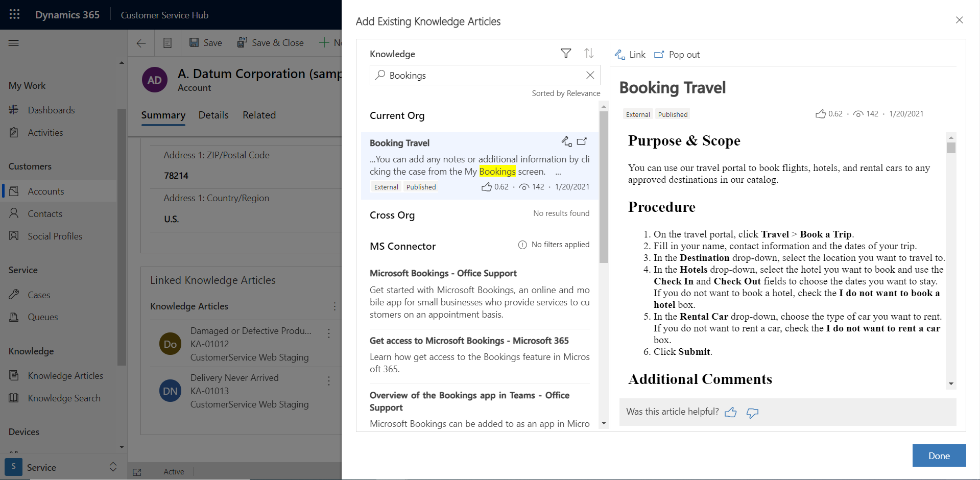Link the Booking Travel article from result
Viewport: 980px width, 480px height.
pos(566,141)
